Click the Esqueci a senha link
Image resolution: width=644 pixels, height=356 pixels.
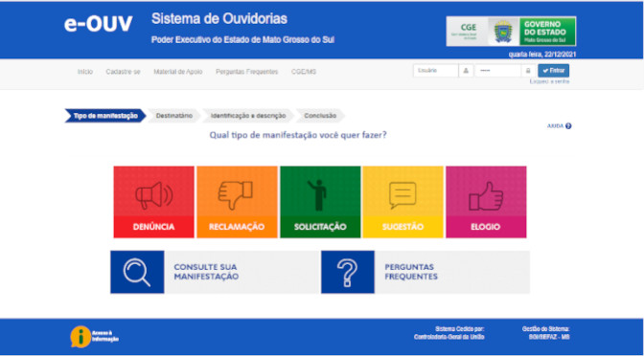(549, 81)
